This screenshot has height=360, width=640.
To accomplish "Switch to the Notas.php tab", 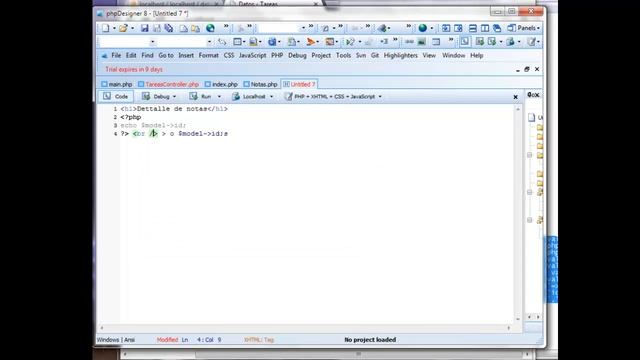I will point(260,84).
